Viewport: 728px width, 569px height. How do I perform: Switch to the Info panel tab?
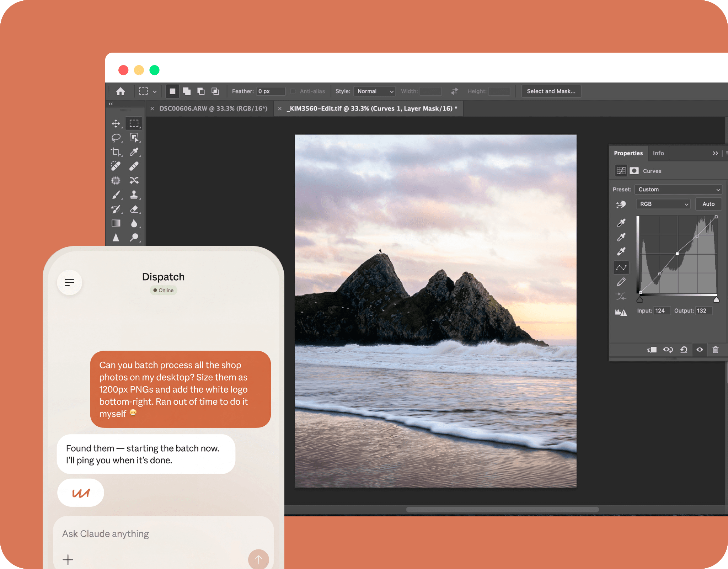click(x=658, y=153)
